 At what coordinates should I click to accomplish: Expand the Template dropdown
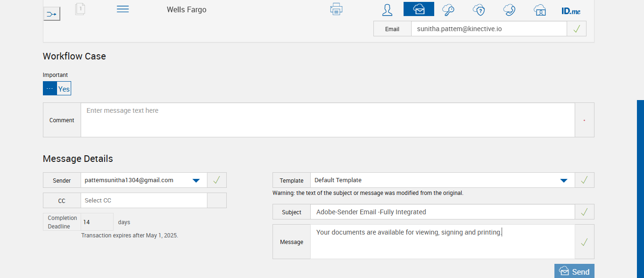click(x=563, y=180)
